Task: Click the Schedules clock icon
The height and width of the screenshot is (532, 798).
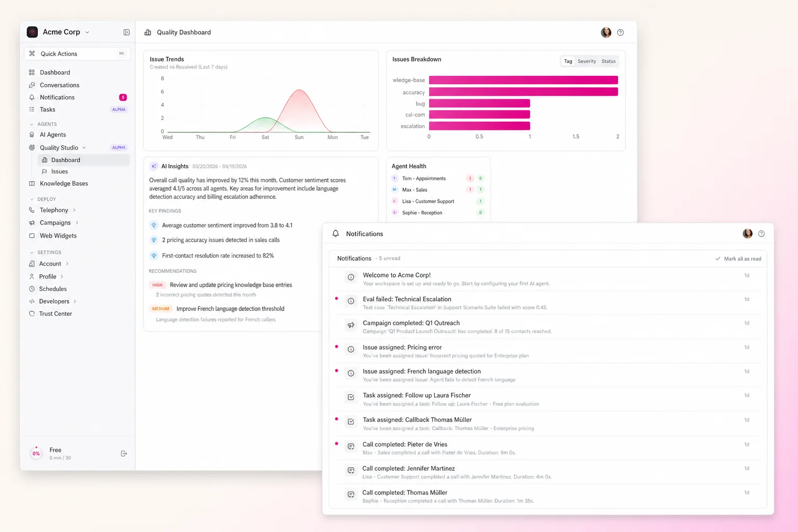Action: [32, 289]
